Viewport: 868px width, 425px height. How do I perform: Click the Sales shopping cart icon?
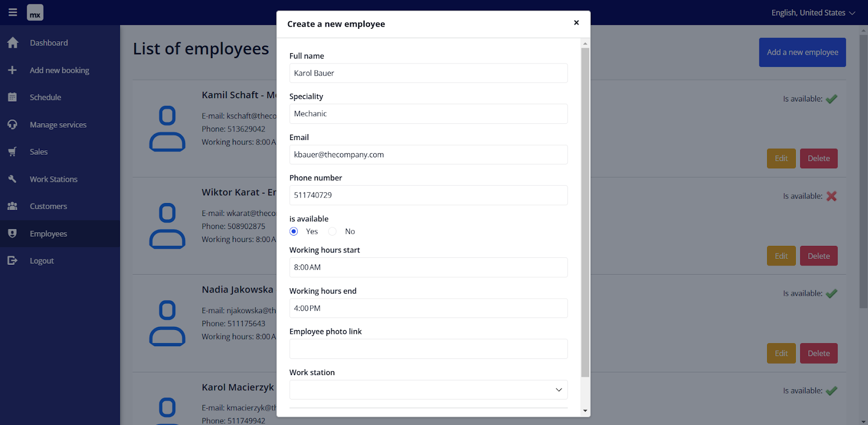12,152
